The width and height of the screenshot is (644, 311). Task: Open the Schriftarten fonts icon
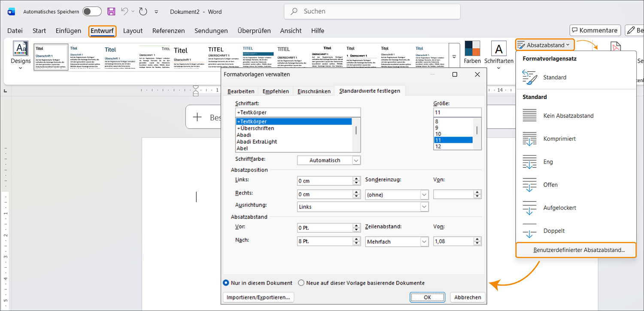(x=498, y=49)
